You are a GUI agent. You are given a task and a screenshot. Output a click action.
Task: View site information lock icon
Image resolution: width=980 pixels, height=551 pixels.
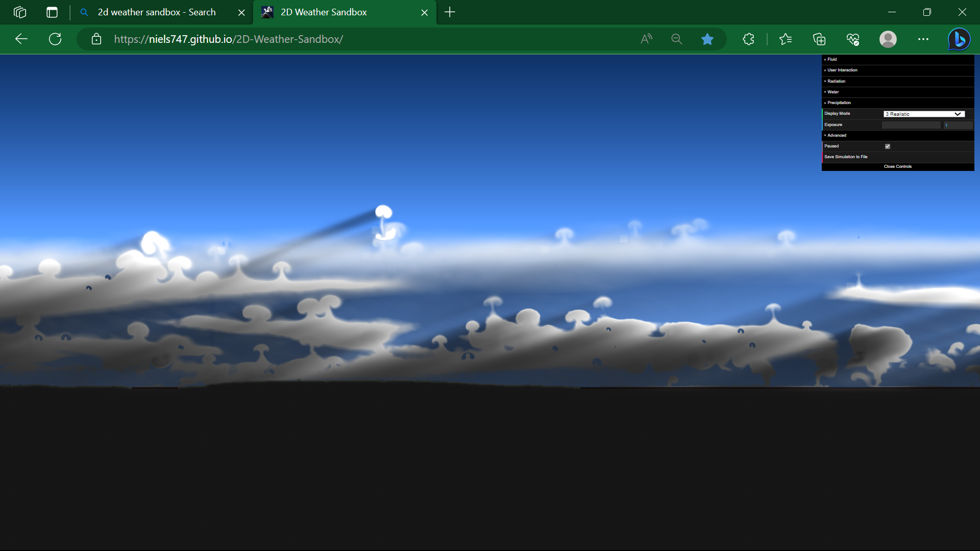point(96,39)
